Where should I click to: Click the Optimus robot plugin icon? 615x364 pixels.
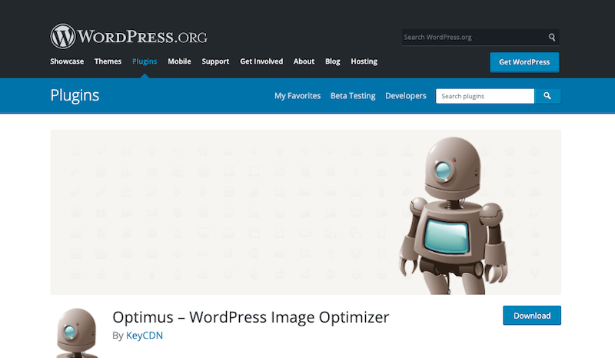click(77, 333)
